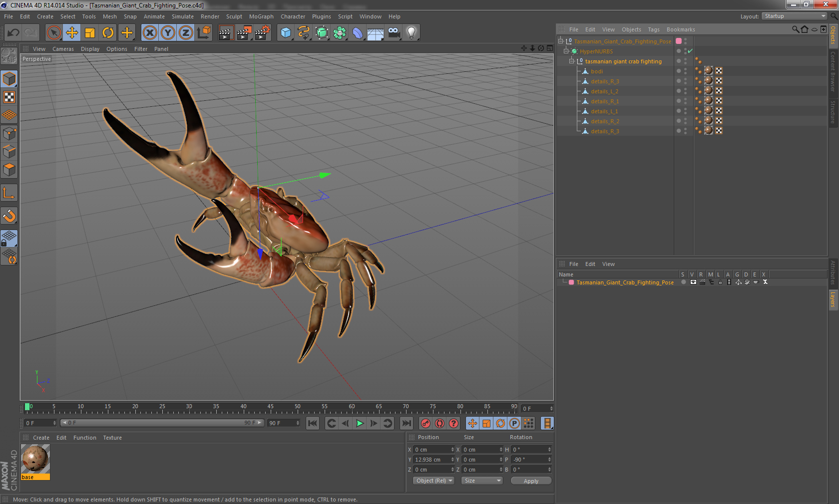Viewport: 839px width, 504px height.
Task: Activate the Rotate tool
Action: (108, 33)
